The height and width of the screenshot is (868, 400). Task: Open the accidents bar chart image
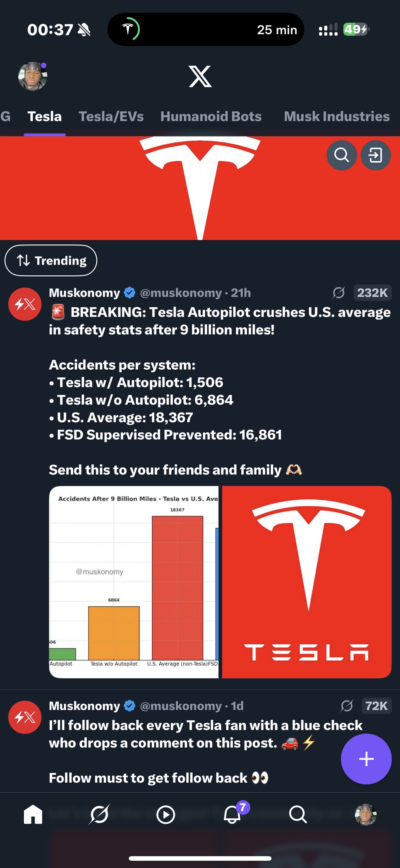click(134, 582)
